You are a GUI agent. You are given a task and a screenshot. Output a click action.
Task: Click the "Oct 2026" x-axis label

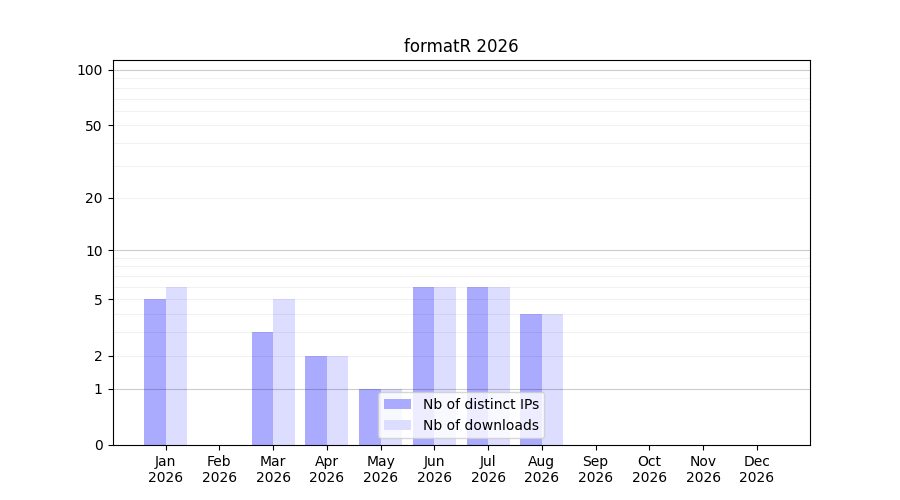click(650, 469)
